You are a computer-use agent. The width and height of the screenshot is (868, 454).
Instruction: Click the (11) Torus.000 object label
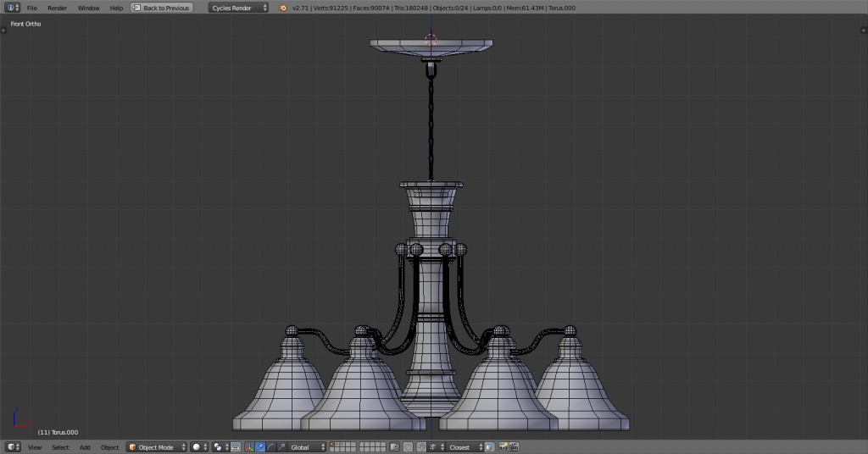58,432
